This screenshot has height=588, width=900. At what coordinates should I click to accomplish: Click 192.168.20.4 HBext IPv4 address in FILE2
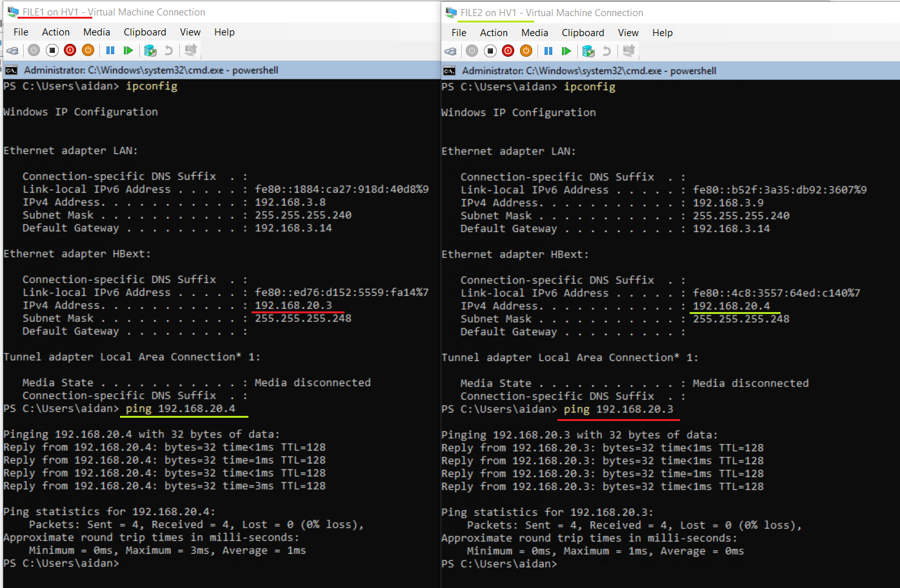[x=731, y=306]
